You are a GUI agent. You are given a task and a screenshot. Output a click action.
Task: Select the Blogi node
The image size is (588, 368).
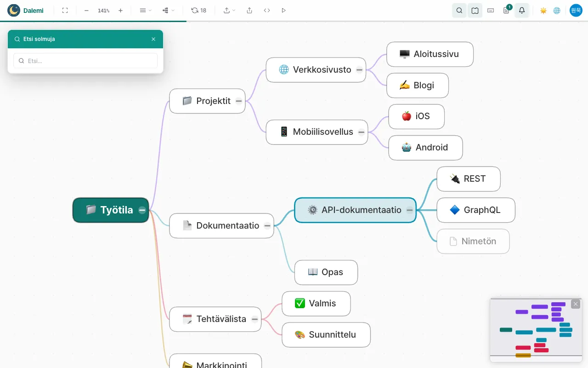click(418, 86)
